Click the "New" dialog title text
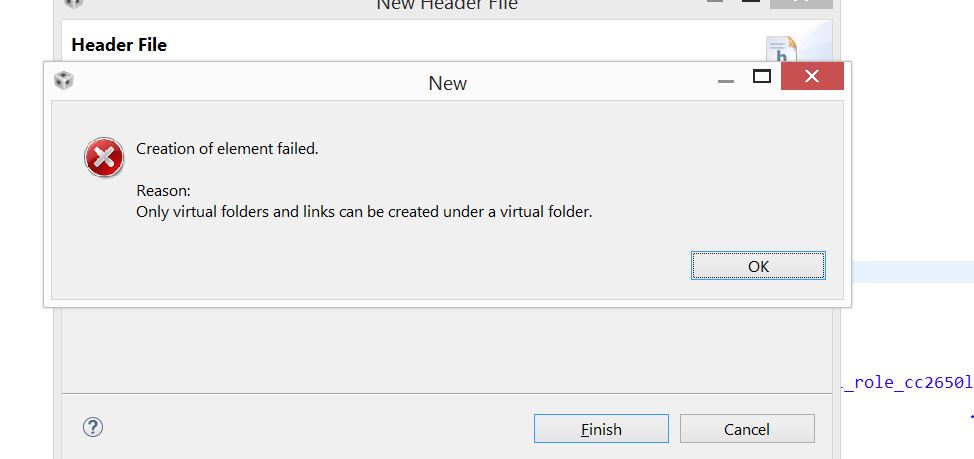Image resolution: width=974 pixels, height=459 pixels. [x=447, y=83]
